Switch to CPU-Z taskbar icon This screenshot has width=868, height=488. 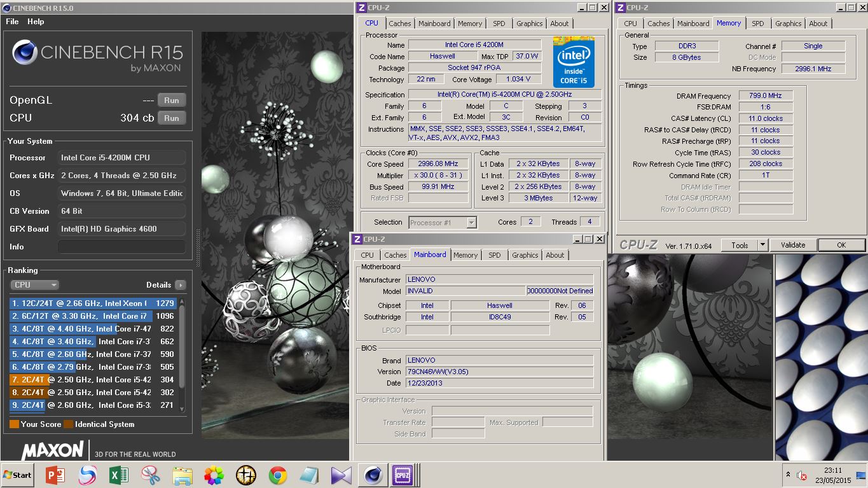[x=403, y=475]
